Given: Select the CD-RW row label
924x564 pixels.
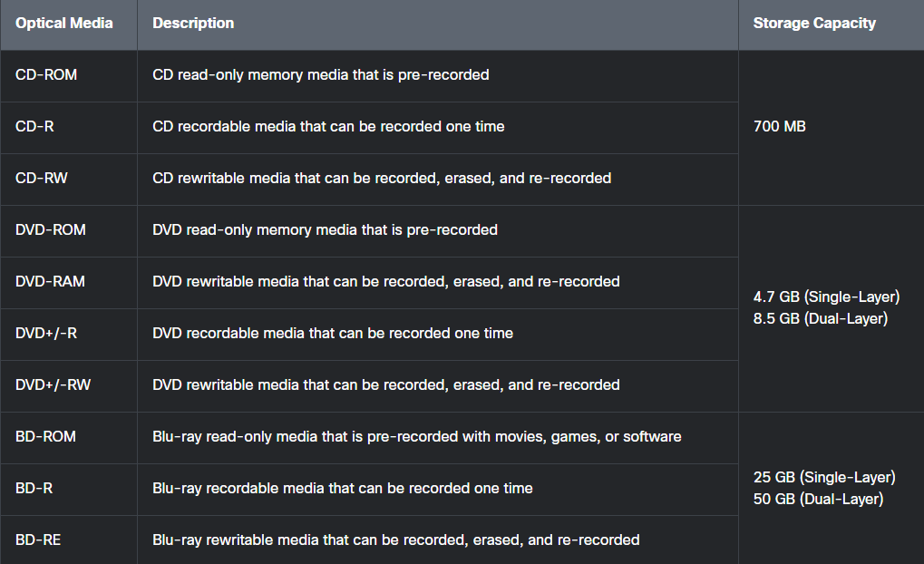Looking at the screenshot, I should coord(41,178).
